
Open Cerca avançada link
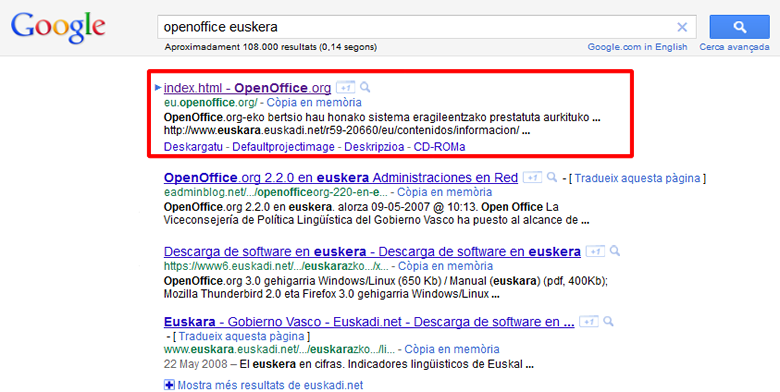point(734,47)
